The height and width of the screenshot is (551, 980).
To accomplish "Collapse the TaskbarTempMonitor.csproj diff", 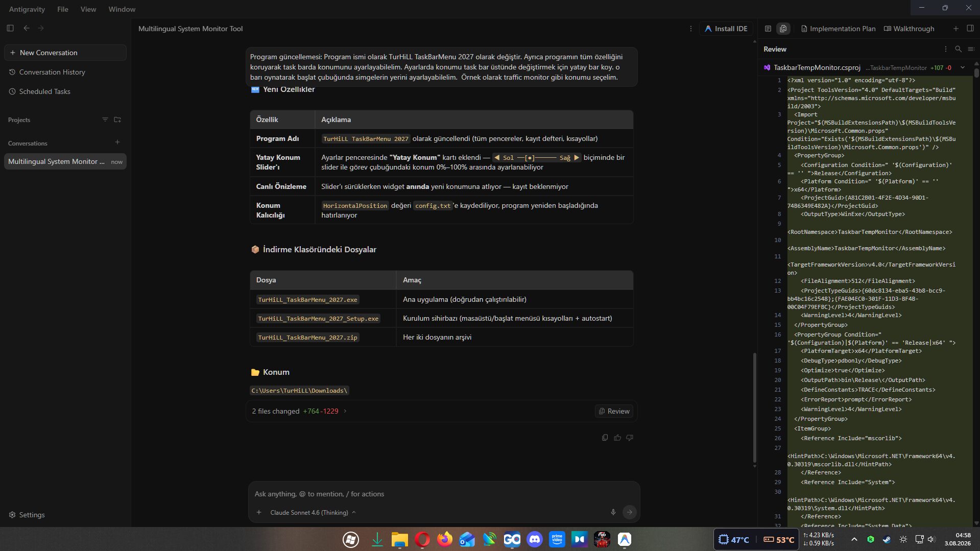I will (x=963, y=67).
